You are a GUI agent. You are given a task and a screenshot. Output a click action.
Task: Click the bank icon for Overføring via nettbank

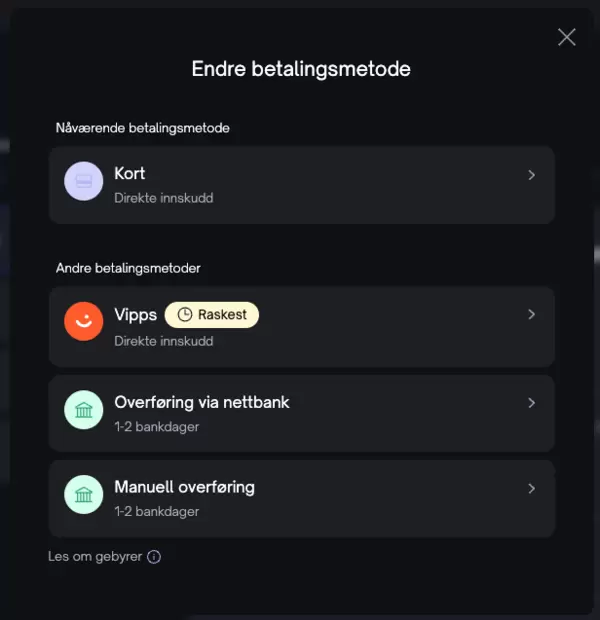[x=83, y=410]
